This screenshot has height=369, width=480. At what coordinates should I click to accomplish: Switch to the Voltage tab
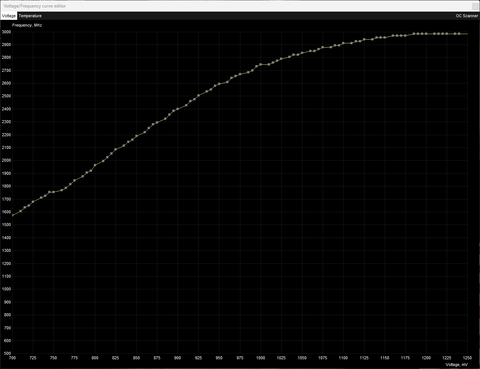tap(8, 16)
